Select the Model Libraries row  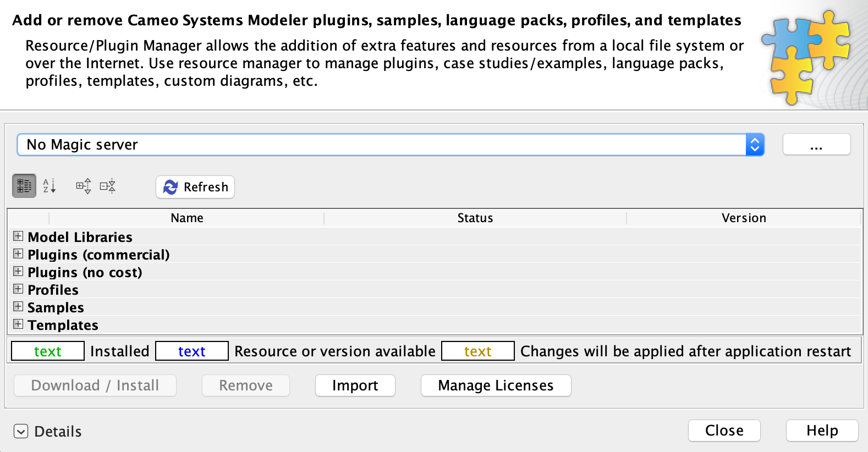click(435, 237)
